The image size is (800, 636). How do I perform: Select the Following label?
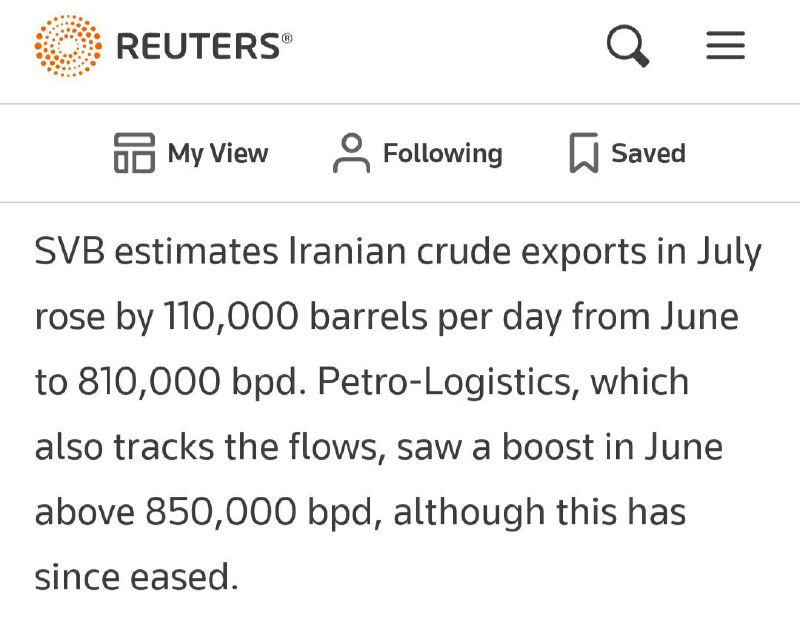click(443, 154)
